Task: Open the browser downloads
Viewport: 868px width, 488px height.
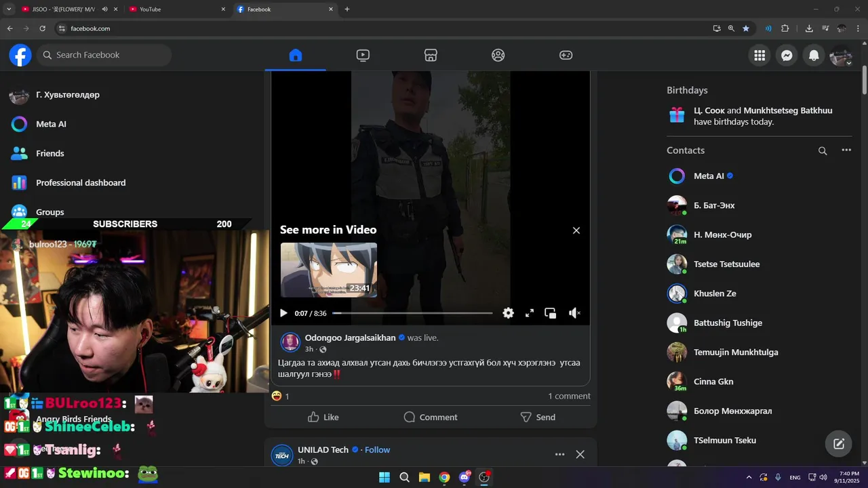Action: [809, 28]
